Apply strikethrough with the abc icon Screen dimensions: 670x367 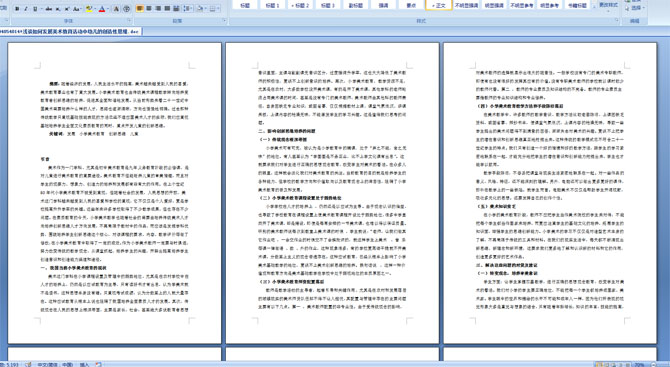[x=49, y=9]
